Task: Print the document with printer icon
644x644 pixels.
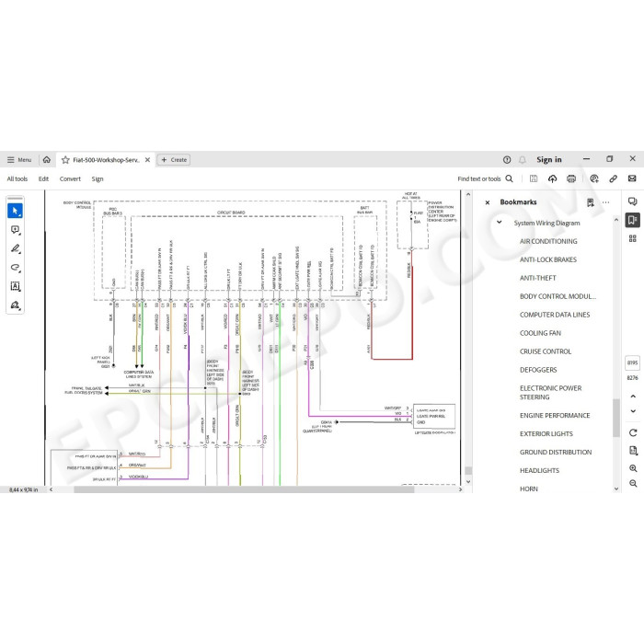Action: click(571, 178)
